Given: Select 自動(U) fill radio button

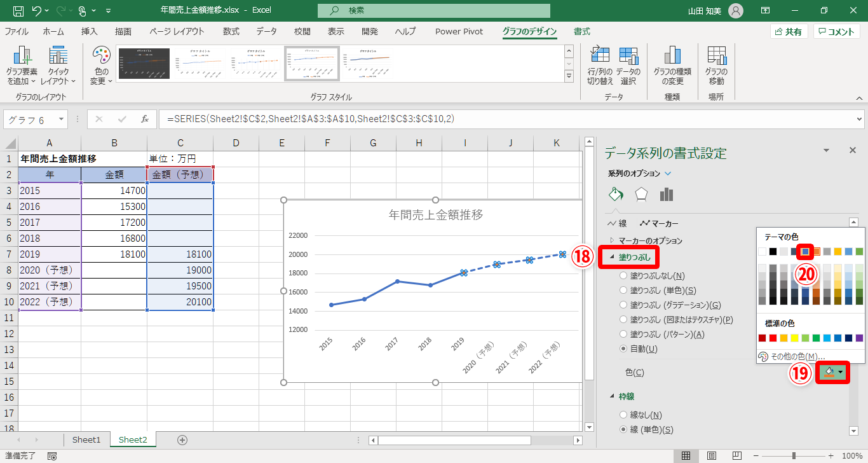Looking at the screenshot, I should coord(624,349).
